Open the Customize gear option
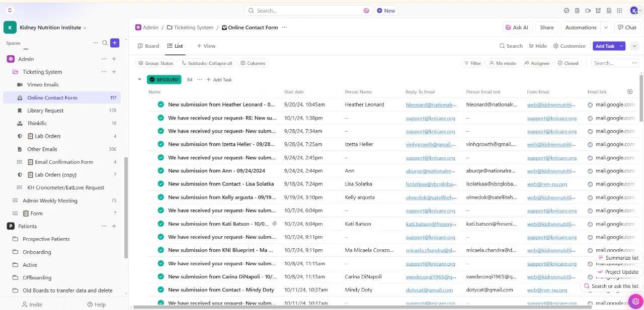This screenshot has height=310, width=644. [x=569, y=46]
